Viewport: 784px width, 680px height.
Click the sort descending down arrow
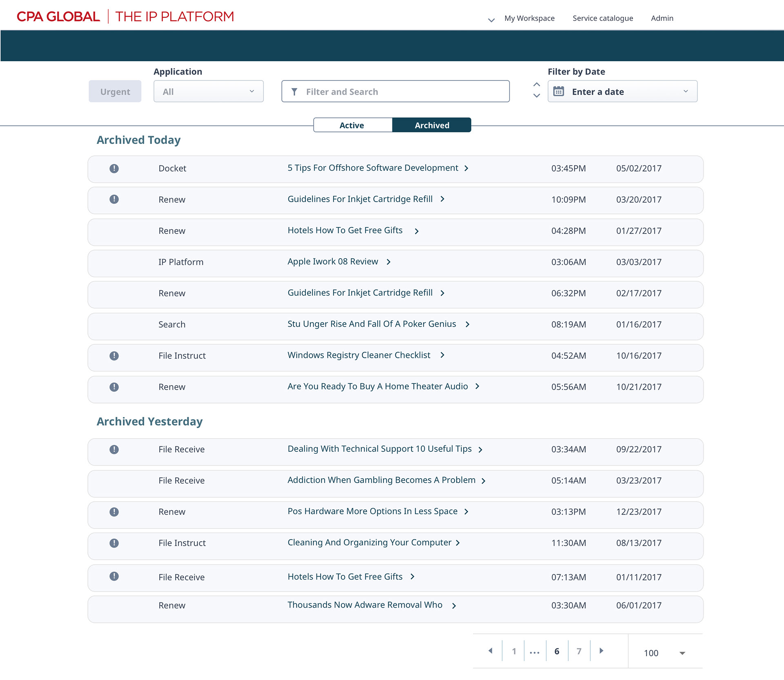click(x=537, y=96)
